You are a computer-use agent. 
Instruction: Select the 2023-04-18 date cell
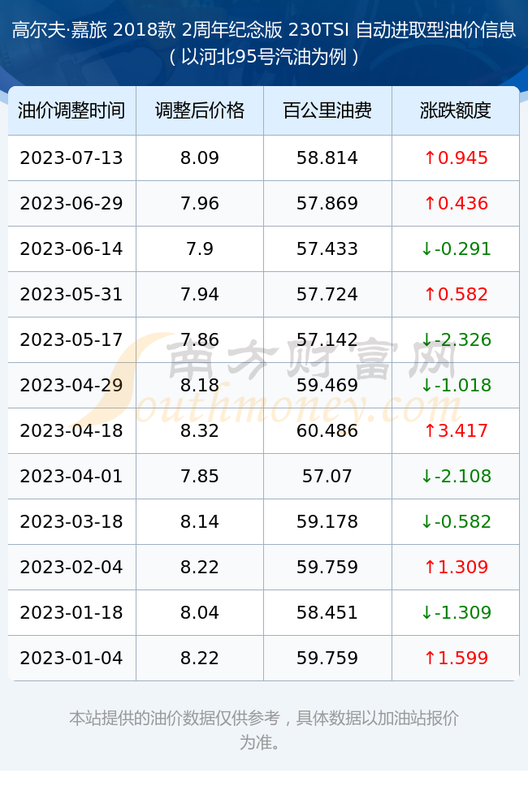click(71, 431)
